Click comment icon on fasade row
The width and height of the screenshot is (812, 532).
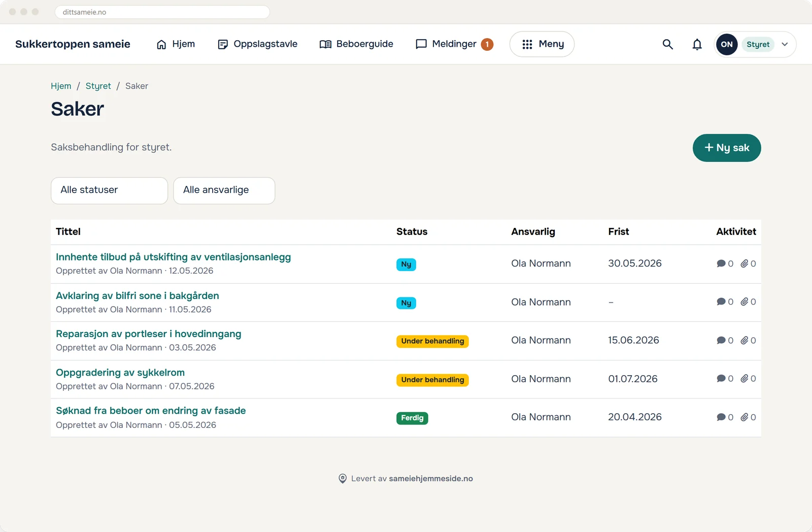tap(721, 417)
